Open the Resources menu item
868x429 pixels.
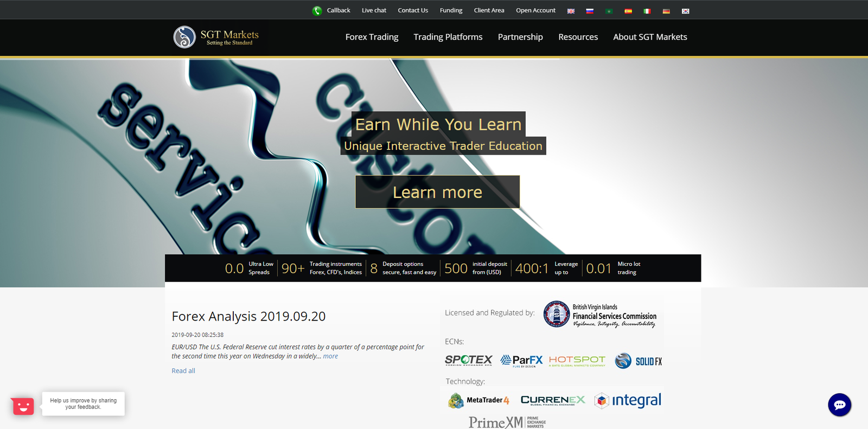[x=578, y=37]
